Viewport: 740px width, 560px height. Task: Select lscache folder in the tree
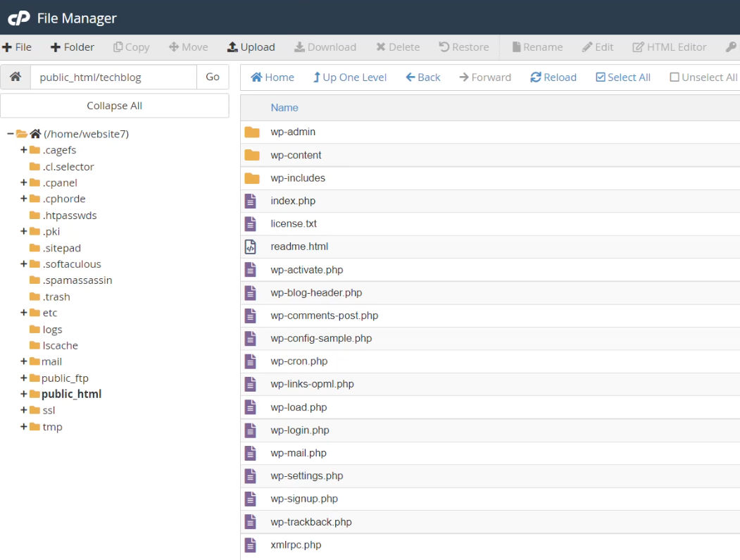pos(60,346)
